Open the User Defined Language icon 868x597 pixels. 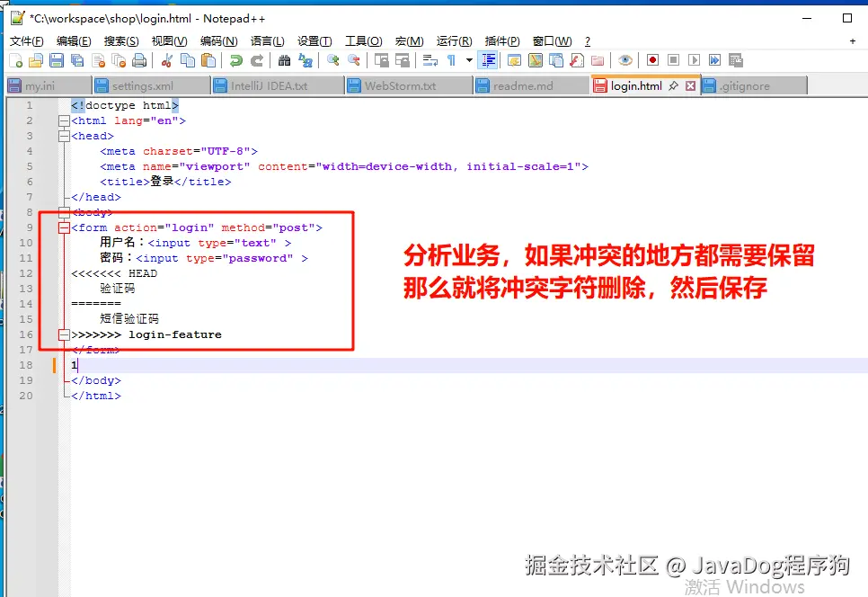[x=514, y=60]
